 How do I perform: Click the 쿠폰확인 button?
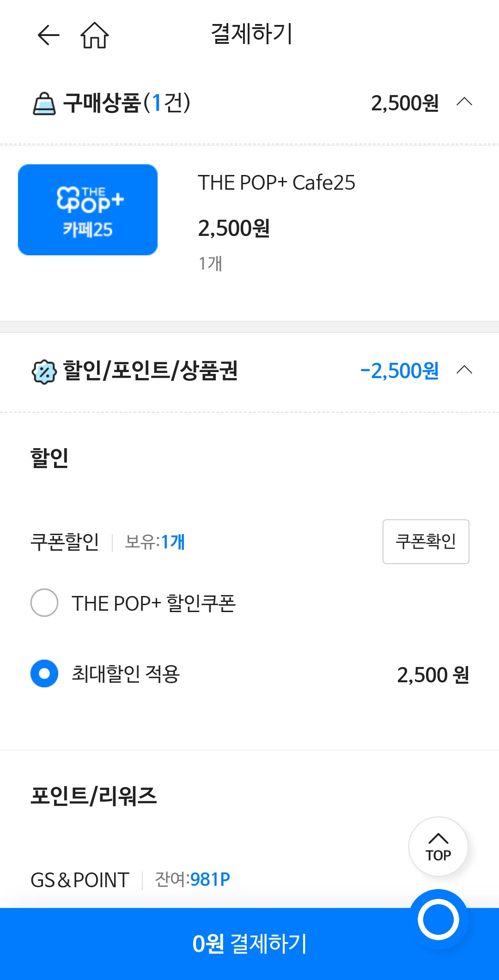[426, 541]
